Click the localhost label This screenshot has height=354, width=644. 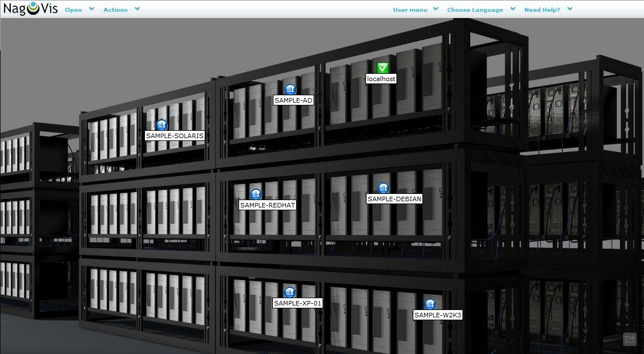coord(381,79)
